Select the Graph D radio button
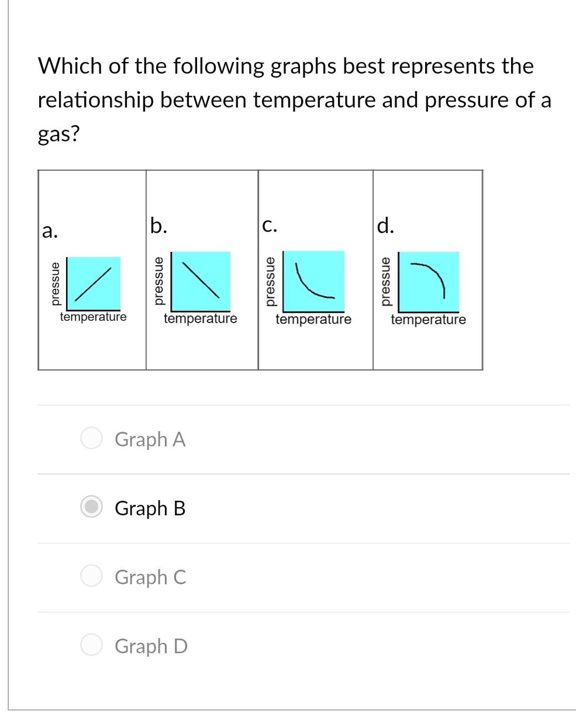Screen dimensions: 576x728 coord(91,646)
